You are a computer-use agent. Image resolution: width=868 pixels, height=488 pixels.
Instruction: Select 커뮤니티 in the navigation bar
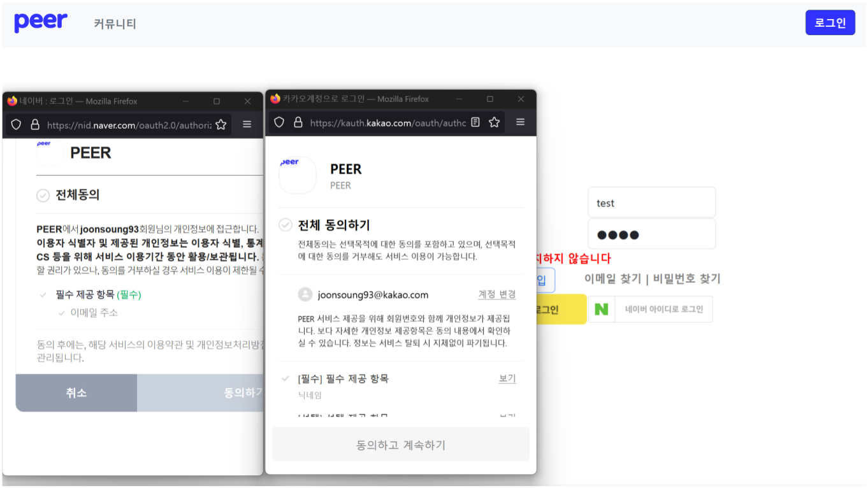click(113, 23)
